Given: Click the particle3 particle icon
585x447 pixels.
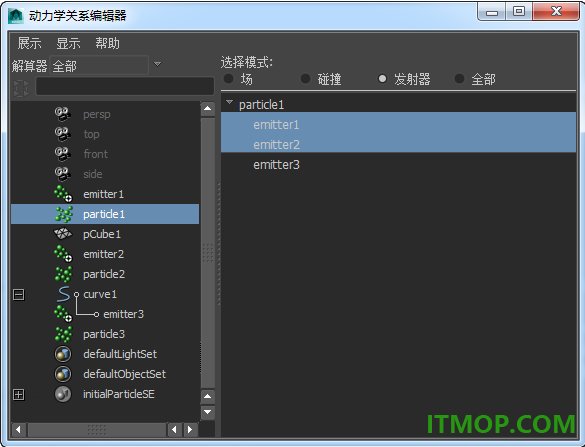Looking at the screenshot, I should coord(63,334).
